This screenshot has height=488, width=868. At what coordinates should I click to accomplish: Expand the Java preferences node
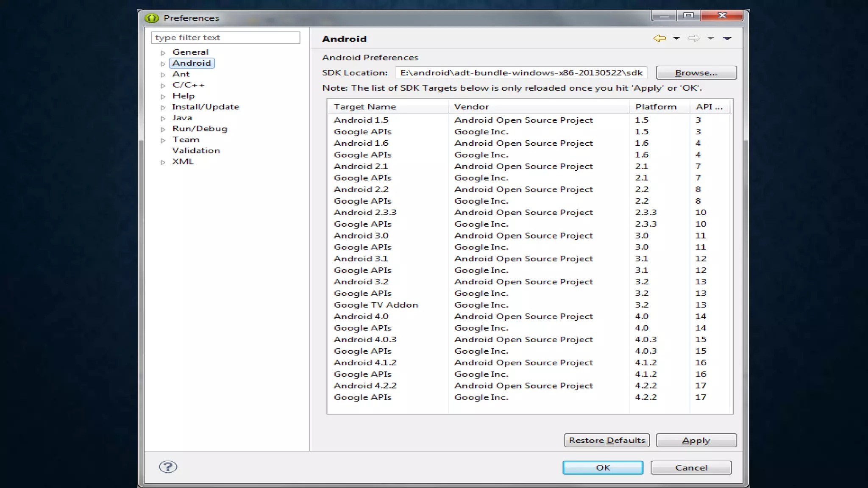click(x=163, y=119)
